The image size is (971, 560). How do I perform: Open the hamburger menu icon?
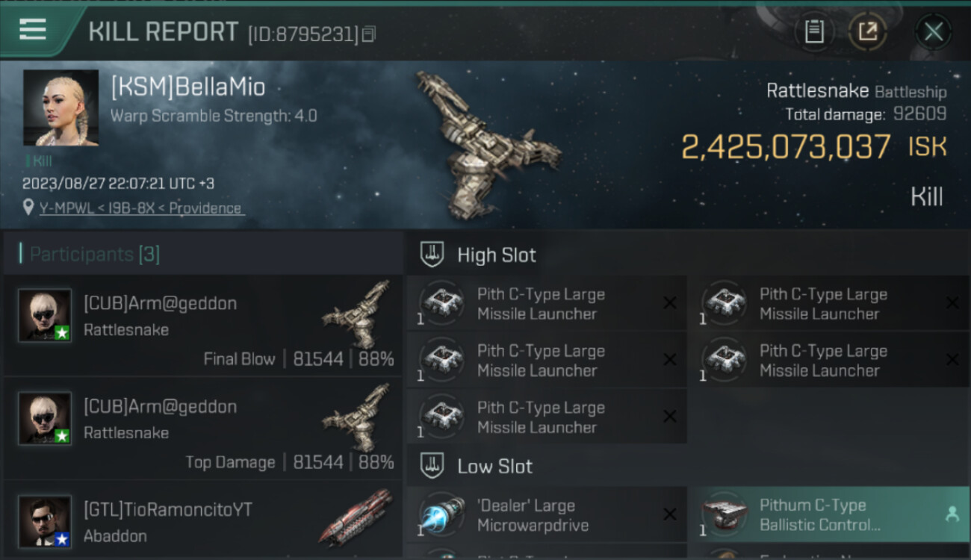point(33,30)
